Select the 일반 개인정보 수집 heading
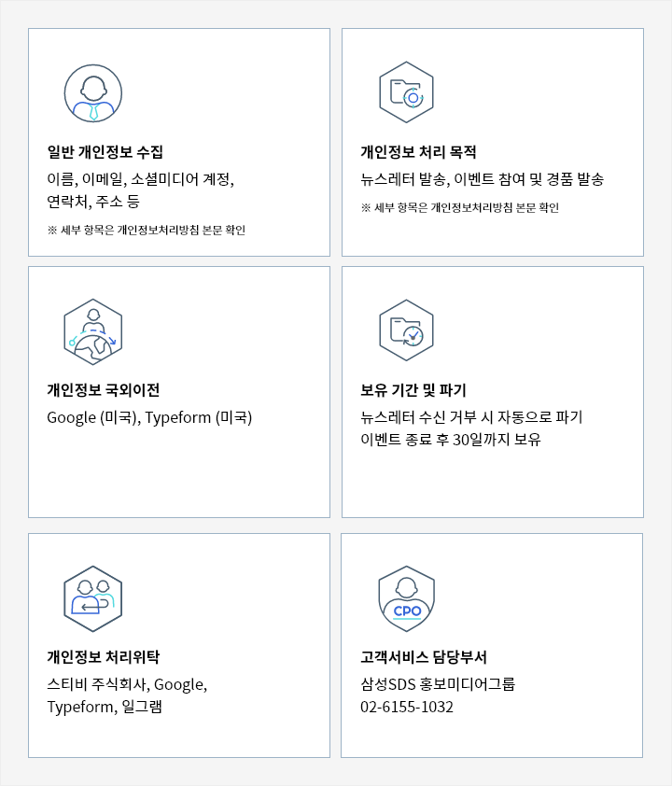The width and height of the screenshot is (672, 786). (105, 152)
